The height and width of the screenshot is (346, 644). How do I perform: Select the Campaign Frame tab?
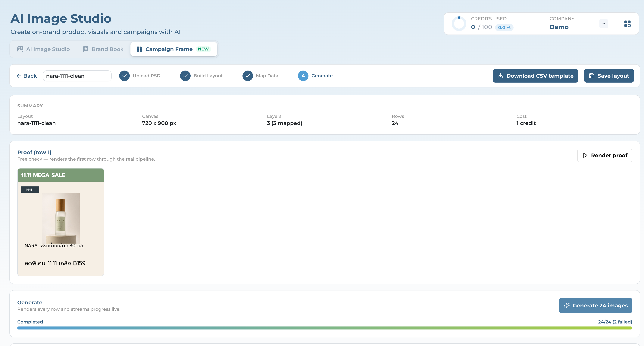click(x=174, y=49)
